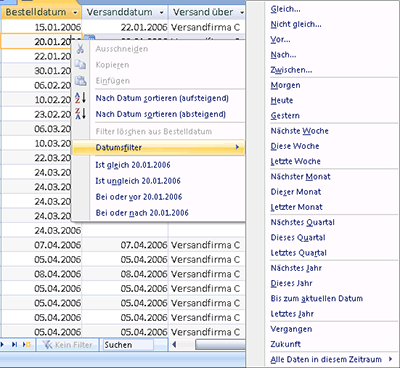Viewport: 400px width, 368px height.
Task: Click the Kein Filter funnel icon
Action: (x=47, y=345)
